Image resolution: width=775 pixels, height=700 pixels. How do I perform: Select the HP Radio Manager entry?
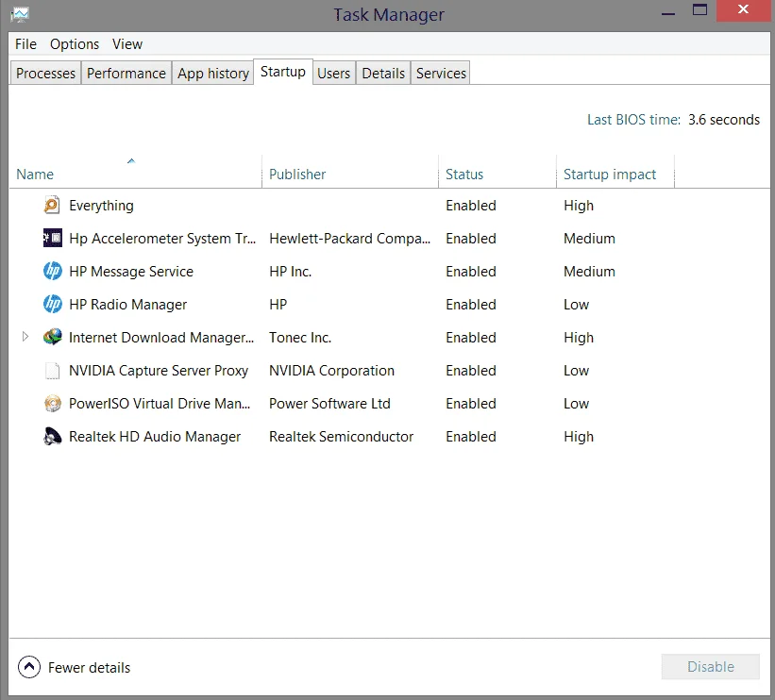(x=127, y=305)
